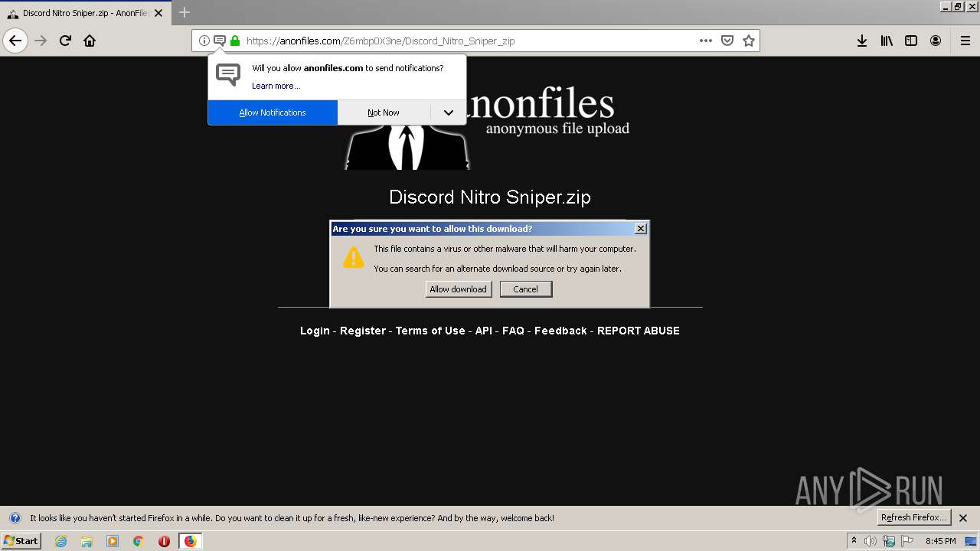Screen dimensions: 980x551
Task: Launch Internet Explorer from the taskbar
Action: click(x=61, y=541)
